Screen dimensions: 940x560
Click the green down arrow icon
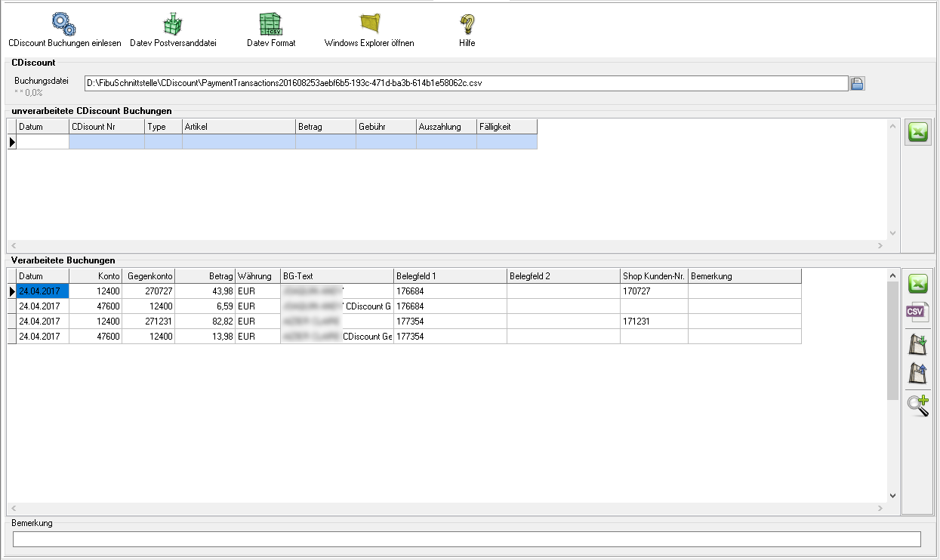click(x=918, y=345)
